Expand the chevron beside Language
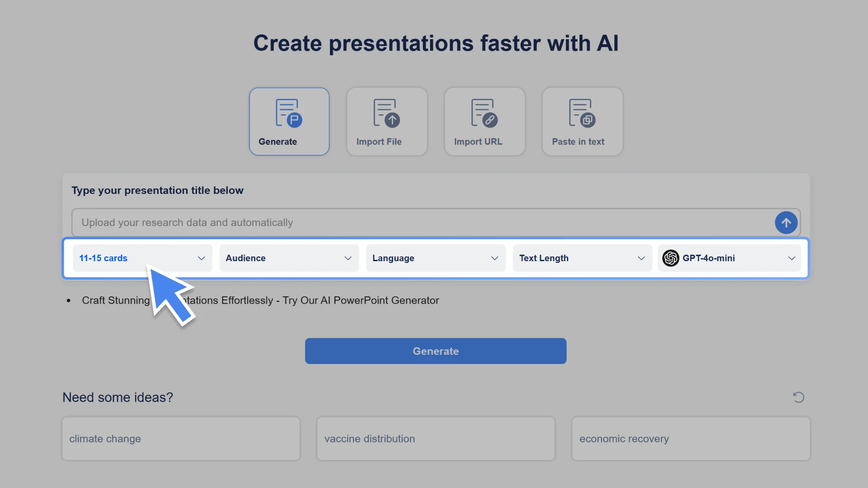Viewport: 868px width, 488px height. click(495, 258)
